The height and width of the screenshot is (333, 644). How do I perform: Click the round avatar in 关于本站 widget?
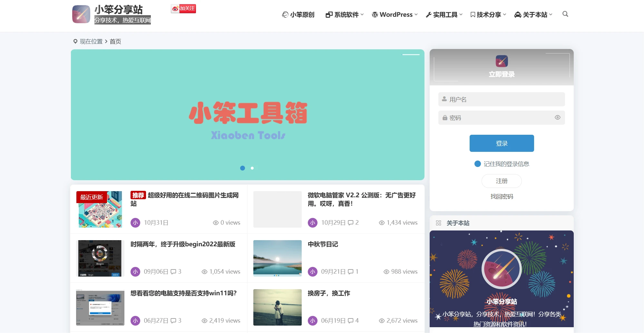pos(502,269)
